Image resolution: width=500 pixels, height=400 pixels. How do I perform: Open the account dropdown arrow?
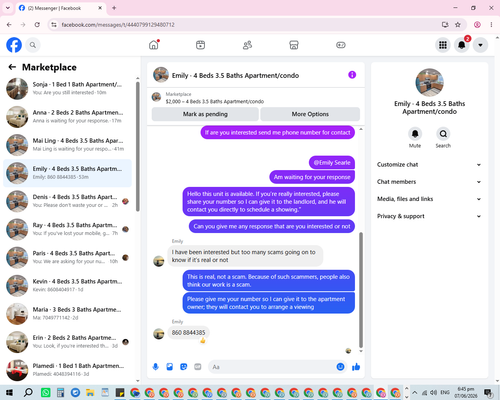[480, 45]
